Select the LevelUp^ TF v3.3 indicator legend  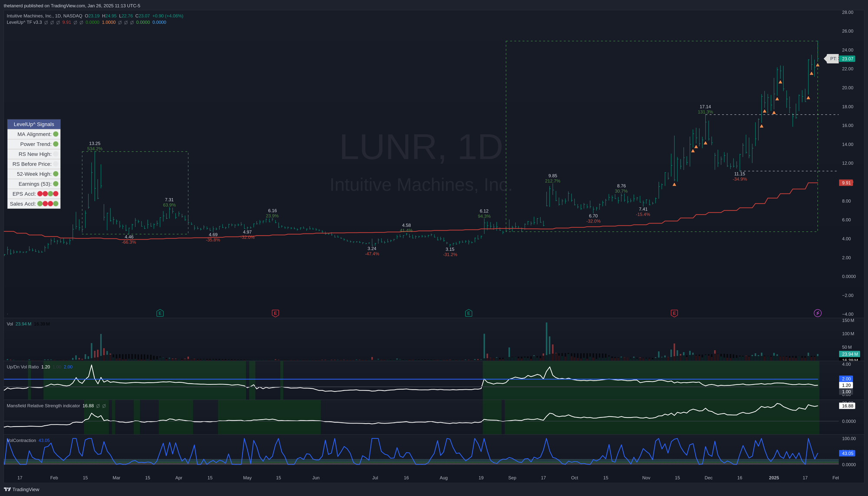24,22
